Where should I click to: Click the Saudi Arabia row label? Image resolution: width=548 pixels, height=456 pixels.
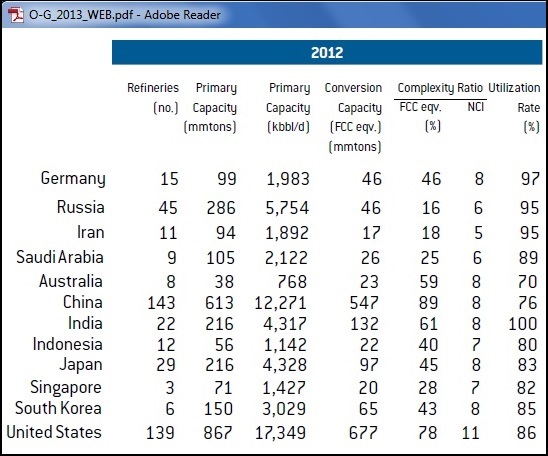click(60, 257)
